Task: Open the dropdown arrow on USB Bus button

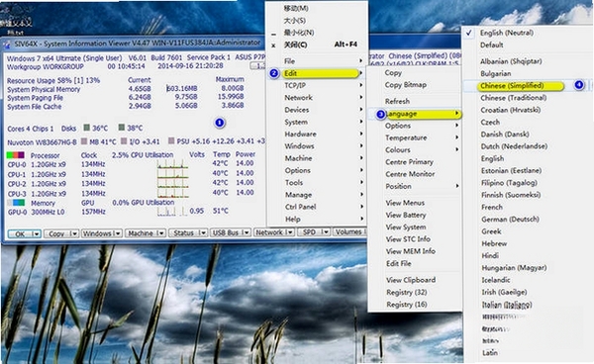Action: click(247, 232)
